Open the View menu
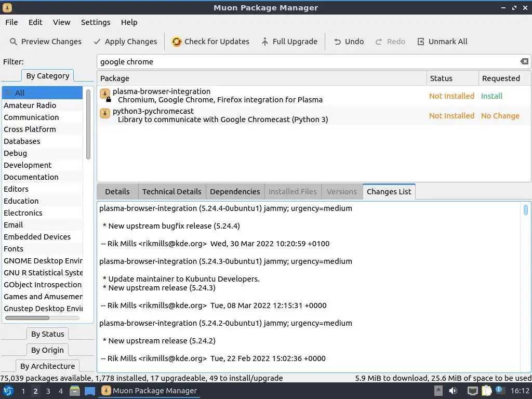The width and height of the screenshot is (532, 399). (61, 22)
